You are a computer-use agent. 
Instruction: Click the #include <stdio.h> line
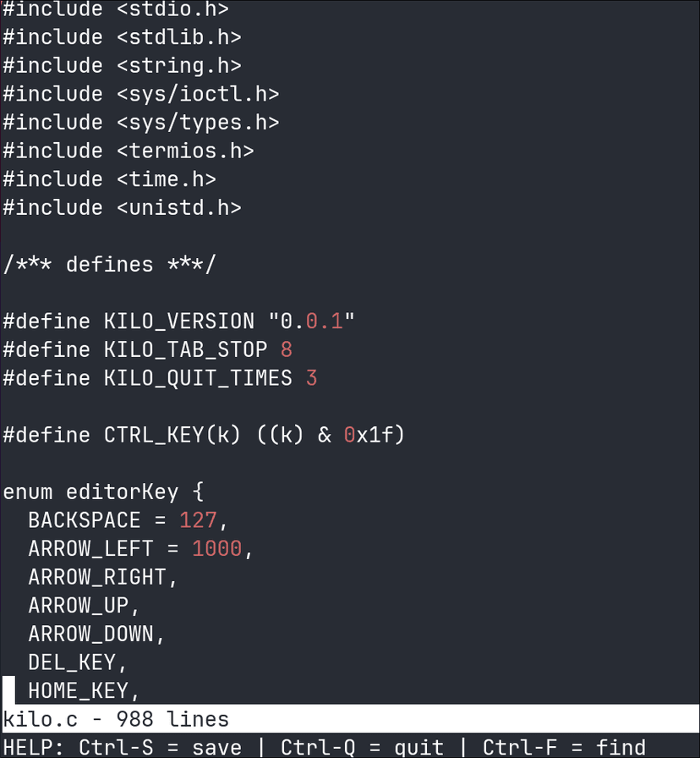point(116,8)
